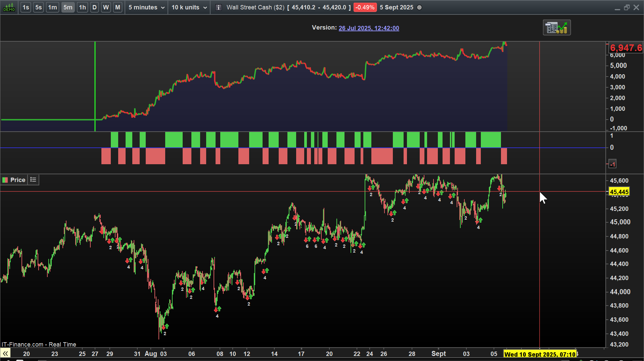Open the Price settings list icon
Image resolution: width=644 pixels, height=361 pixels.
[x=33, y=180]
